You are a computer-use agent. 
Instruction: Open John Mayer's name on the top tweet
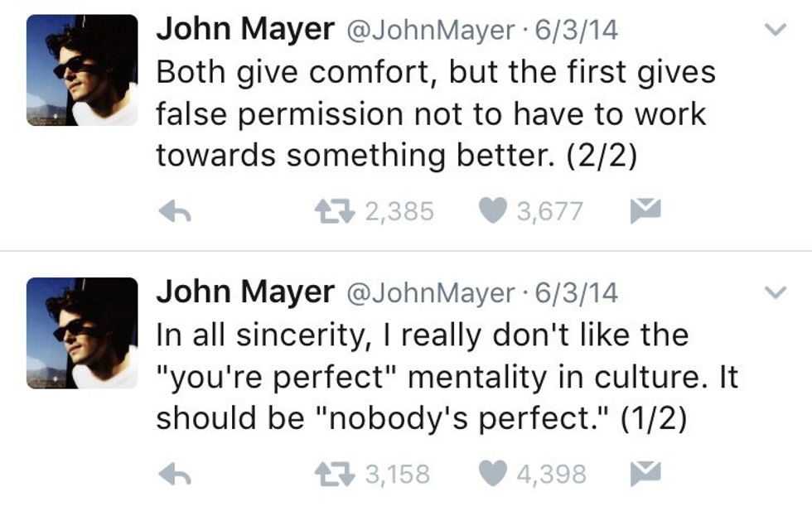point(244,30)
